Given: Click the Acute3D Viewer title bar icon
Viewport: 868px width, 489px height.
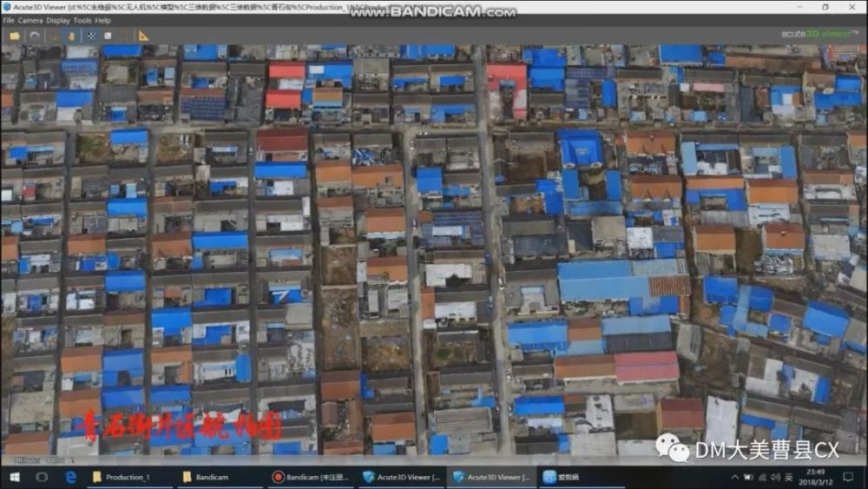Looking at the screenshot, I should 7,7.
